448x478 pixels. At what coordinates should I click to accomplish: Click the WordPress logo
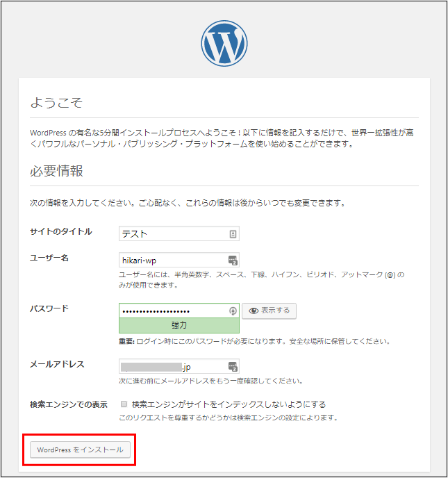[x=224, y=43]
